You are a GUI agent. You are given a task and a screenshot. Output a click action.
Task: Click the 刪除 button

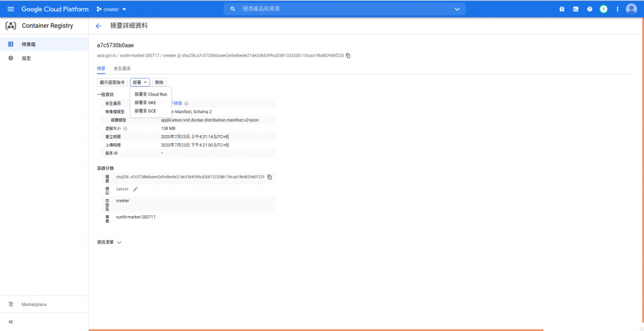159,82
